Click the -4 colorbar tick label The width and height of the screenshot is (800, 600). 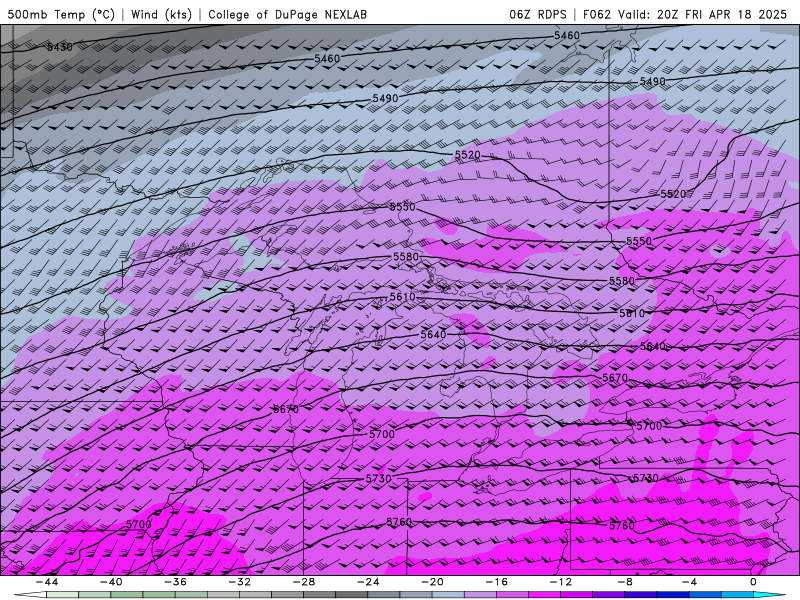click(689, 582)
